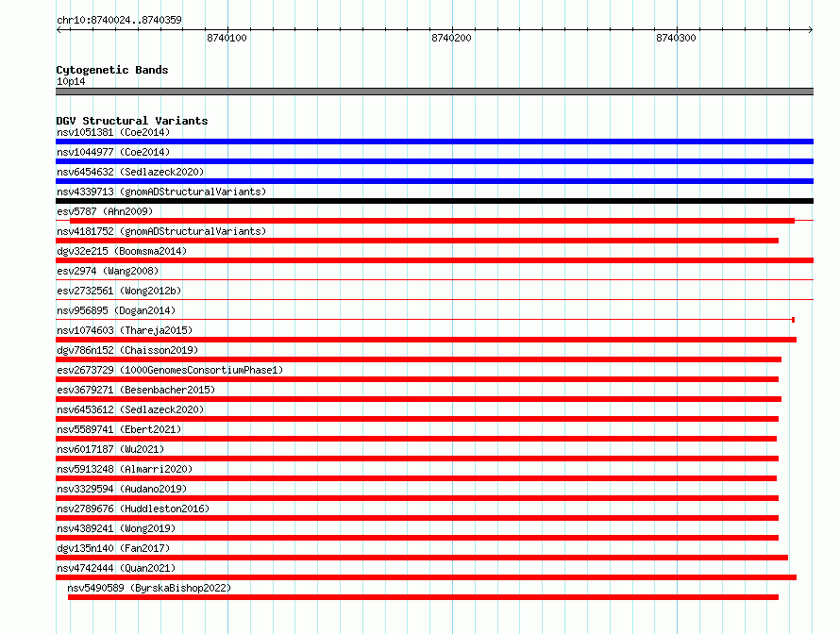Click esv5787 (Ahn2009) variant label
This screenshot has height=634, width=840.
click(105, 211)
